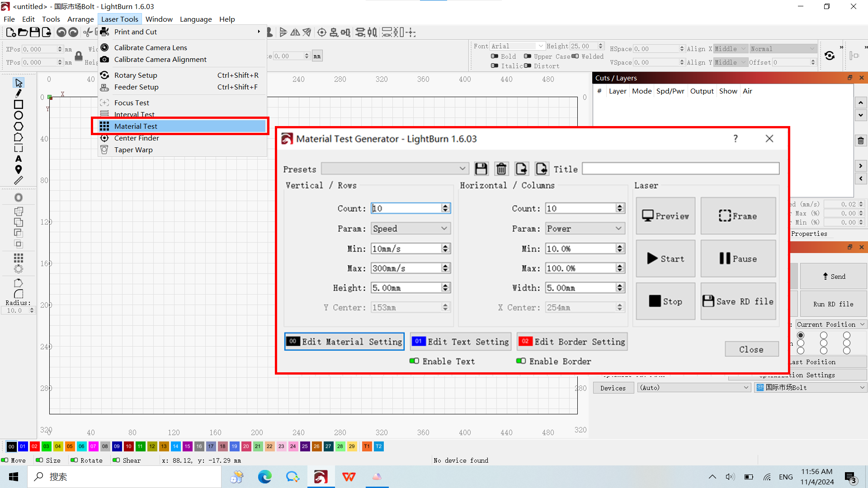The height and width of the screenshot is (488, 868).
Task: Select the Ellipse drawing tool
Action: 19,115
